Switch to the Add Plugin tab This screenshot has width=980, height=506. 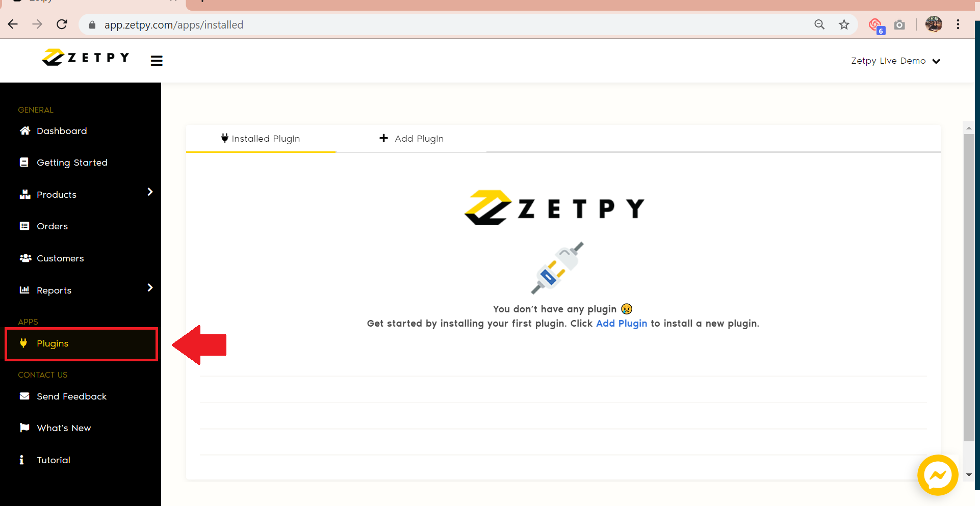pos(411,139)
